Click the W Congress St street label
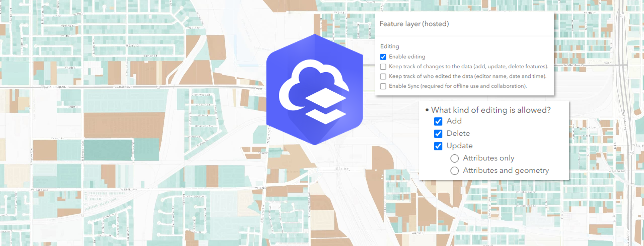The image size is (644, 246). pos(526,206)
